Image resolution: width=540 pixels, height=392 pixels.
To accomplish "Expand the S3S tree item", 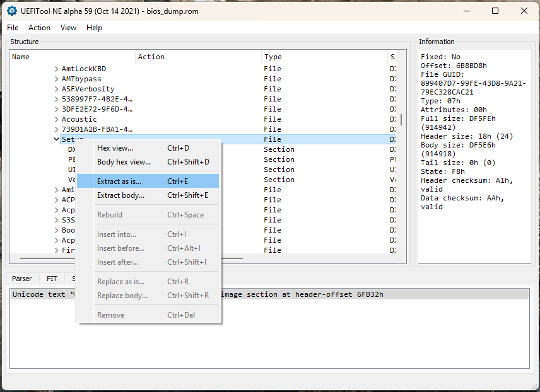I will tap(56, 220).
